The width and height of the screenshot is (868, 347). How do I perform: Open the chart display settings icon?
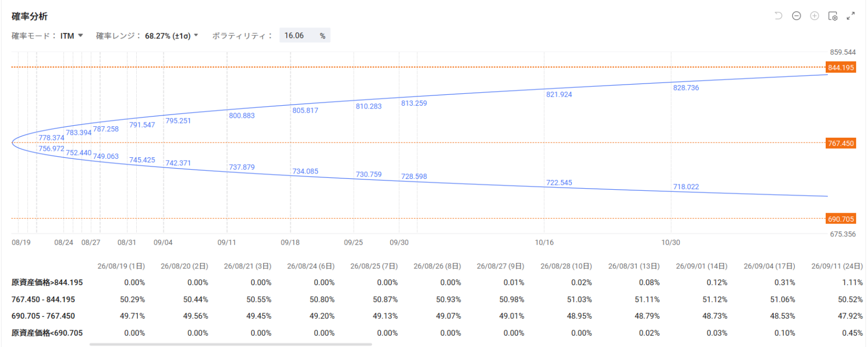tap(833, 16)
